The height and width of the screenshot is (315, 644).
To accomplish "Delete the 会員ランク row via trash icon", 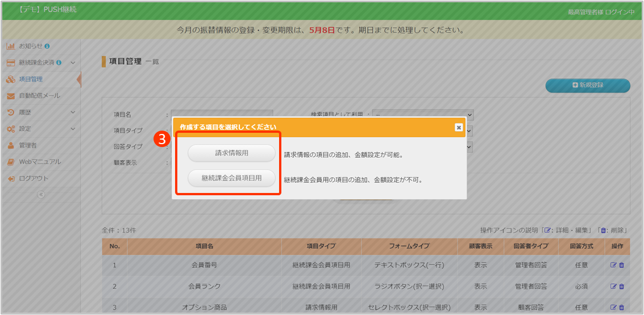I will click(x=621, y=286).
